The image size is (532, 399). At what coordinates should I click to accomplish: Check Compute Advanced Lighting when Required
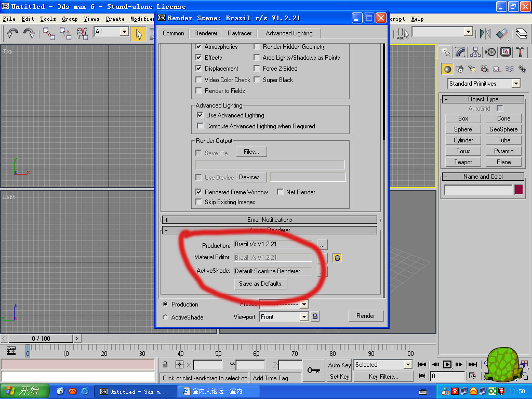(200, 126)
